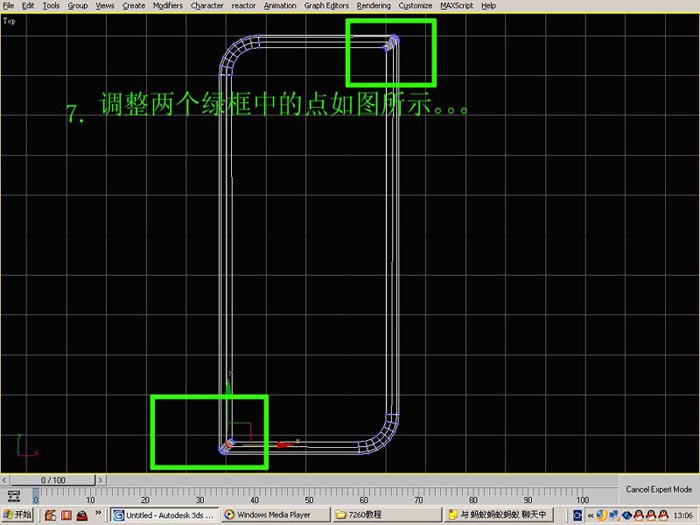This screenshot has height=525, width=700.
Task: Step time slider back with left arrow
Action: (x=4, y=480)
